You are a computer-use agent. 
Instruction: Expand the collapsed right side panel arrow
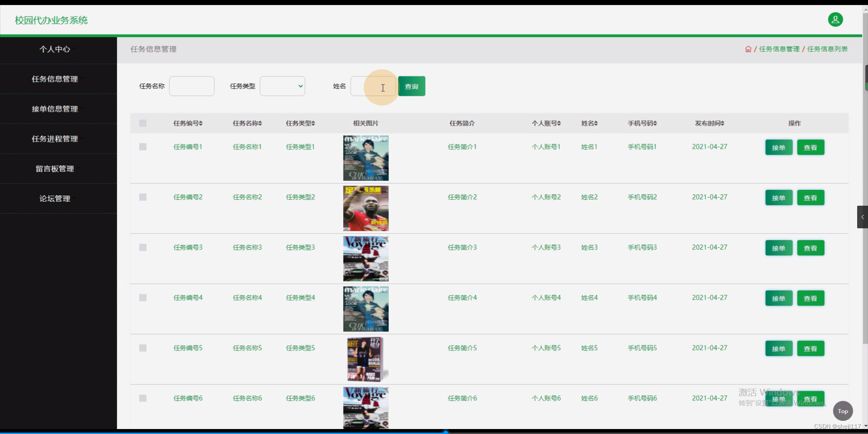(x=862, y=217)
